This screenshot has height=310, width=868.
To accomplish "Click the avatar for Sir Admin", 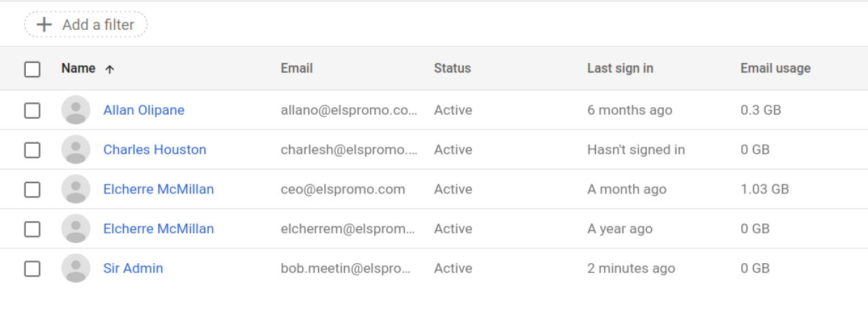I will coord(76,269).
